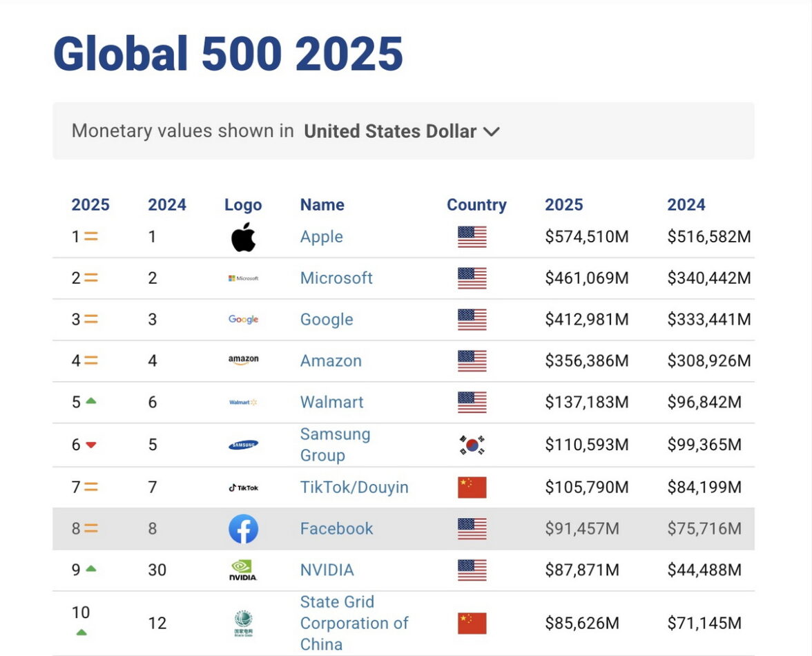Click the Apple logo icon
The image size is (812, 656).
tap(243, 238)
